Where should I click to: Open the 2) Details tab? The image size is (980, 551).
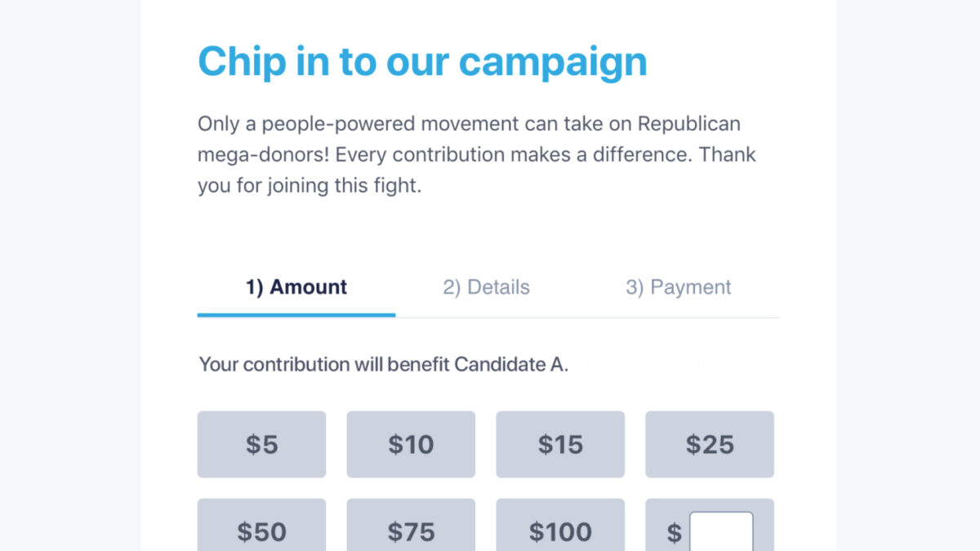tap(486, 287)
